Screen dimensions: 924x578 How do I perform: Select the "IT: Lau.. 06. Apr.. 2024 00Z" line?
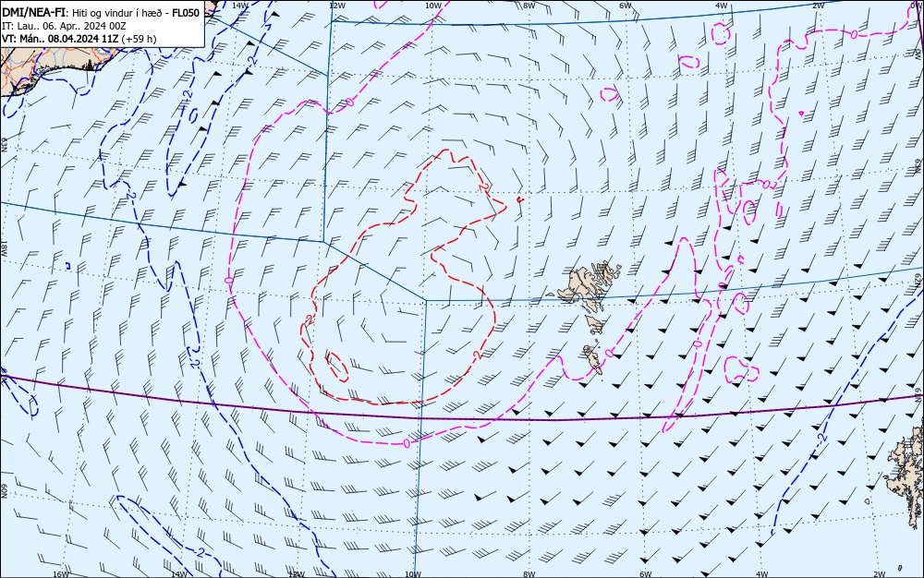pos(65,26)
